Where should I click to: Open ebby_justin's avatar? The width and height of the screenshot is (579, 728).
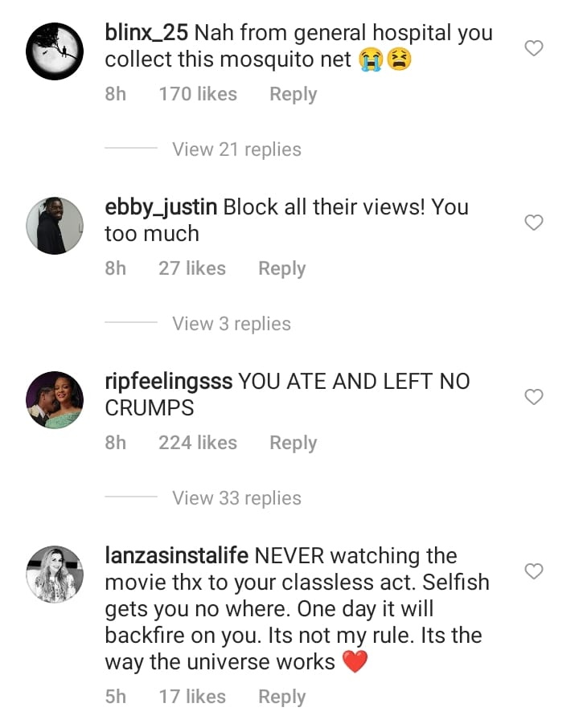(55, 226)
